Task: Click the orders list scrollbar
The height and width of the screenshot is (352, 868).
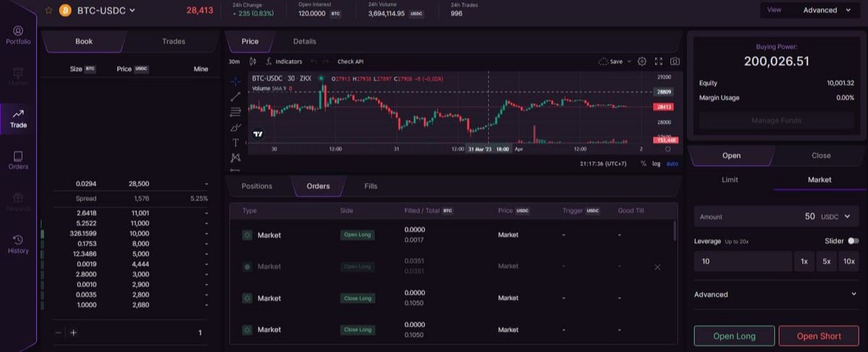Action: pyautogui.click(x=675, y=230)
